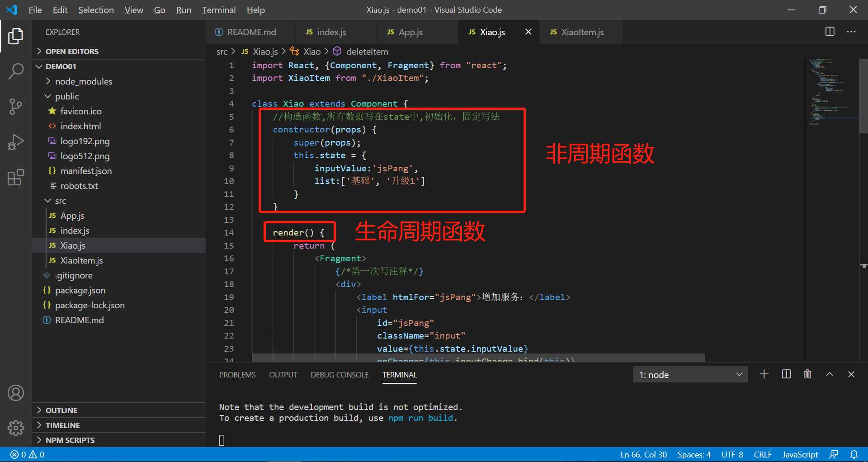The image size is (868, 462).
Task: Click the JavaScript language mode status item
Action: 800,454
